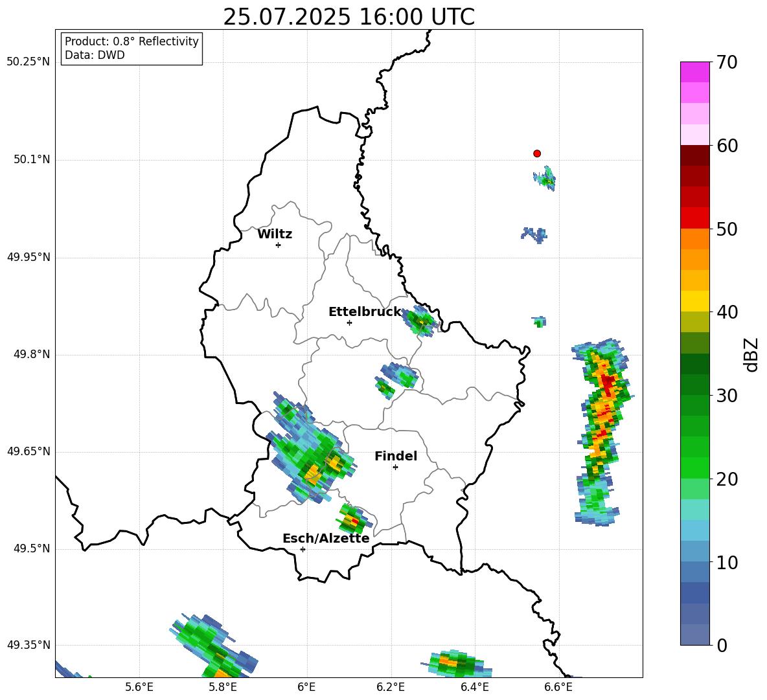Click the colorbar 40 tick label

[x=727, y=312]
